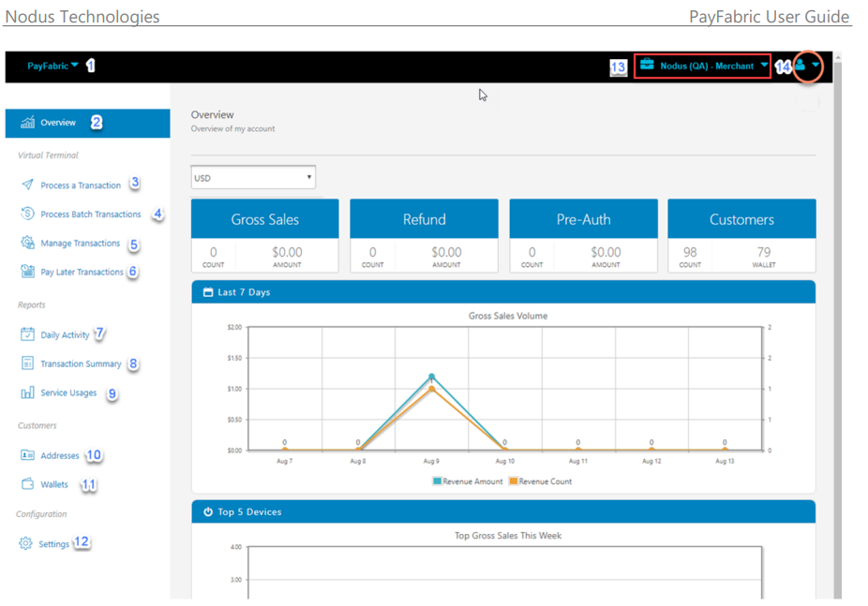Viewport: 868px width, 606px height.
Task: Click the Manage Transactions gear icon
Action: coord(27,244)
